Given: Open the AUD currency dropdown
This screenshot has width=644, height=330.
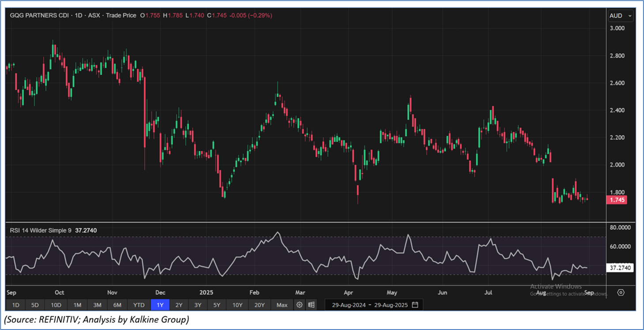Looking at the screenshot, I should (x=620, y=15).
